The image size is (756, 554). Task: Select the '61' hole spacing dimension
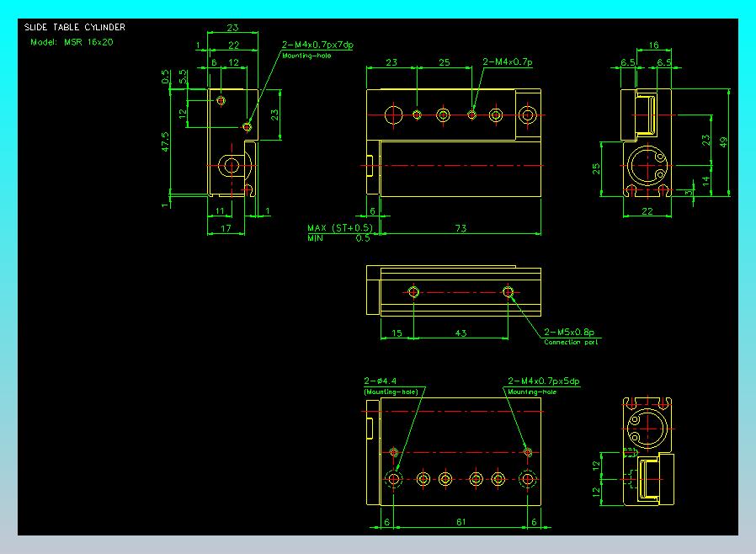(x=461, y=522)
